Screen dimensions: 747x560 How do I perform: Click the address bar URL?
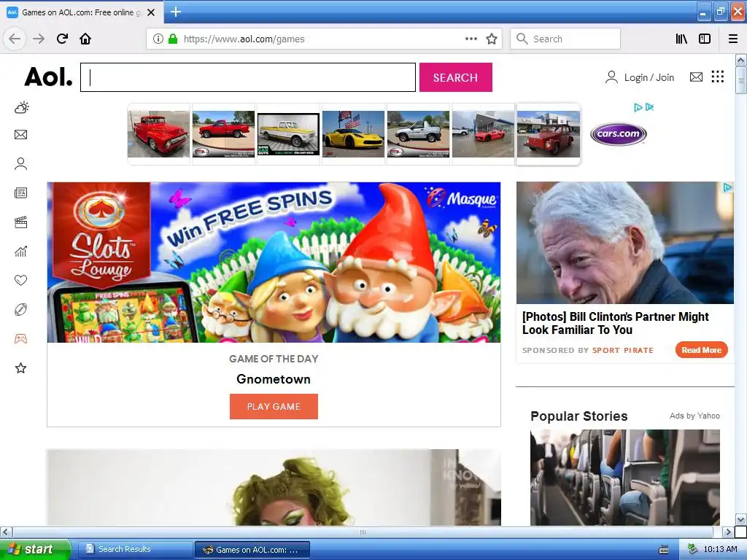[244, 39]
